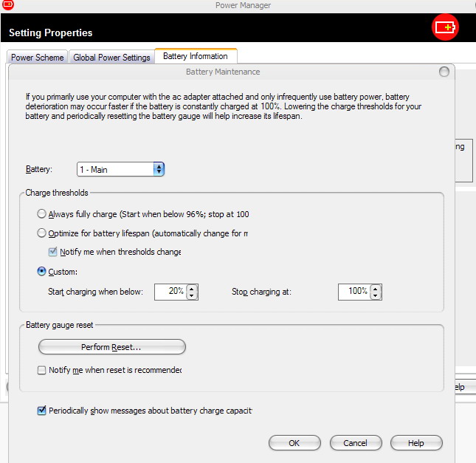Select Always fully charge option

(41, 214)
